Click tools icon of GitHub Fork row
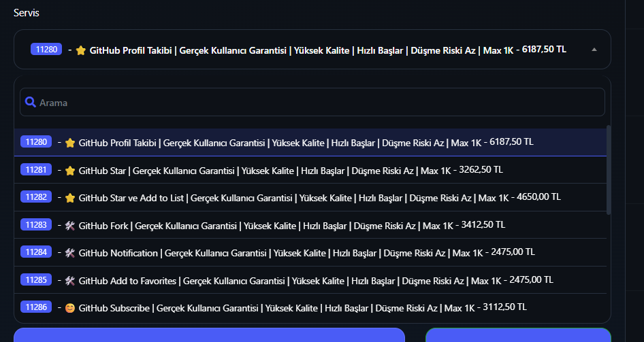The width and height of the screenshot is (644, 342). click(70, 225)
